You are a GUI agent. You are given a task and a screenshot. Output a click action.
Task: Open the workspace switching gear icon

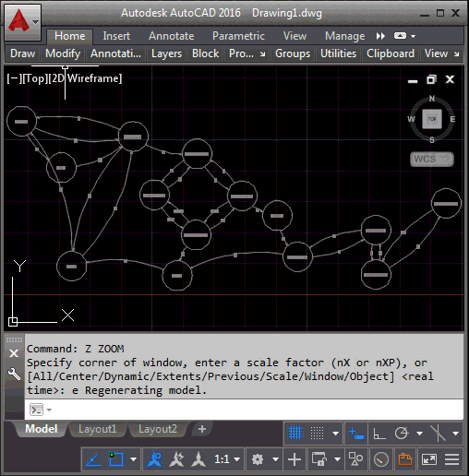pos(258,459)
